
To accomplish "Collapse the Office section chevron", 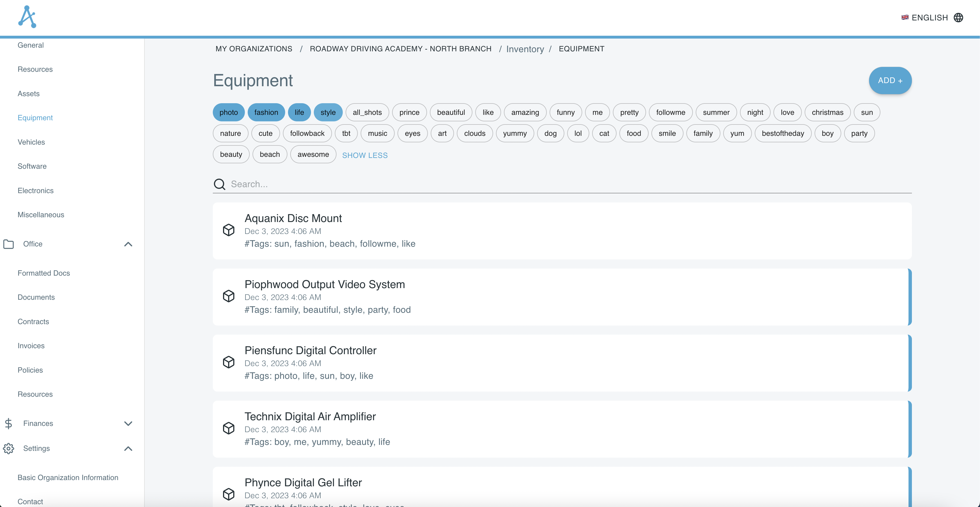I will pyautogui.click(x=128, y=244).
